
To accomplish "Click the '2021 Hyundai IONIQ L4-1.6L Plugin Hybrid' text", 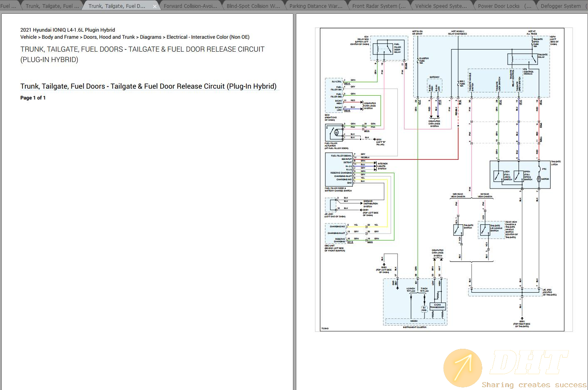I will tap(68, 30).
